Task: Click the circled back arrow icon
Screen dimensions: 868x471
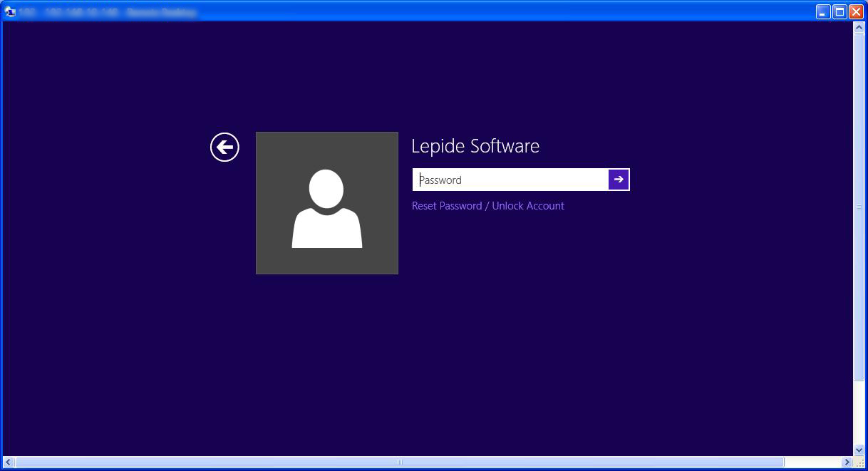Action: pos(224,147)
